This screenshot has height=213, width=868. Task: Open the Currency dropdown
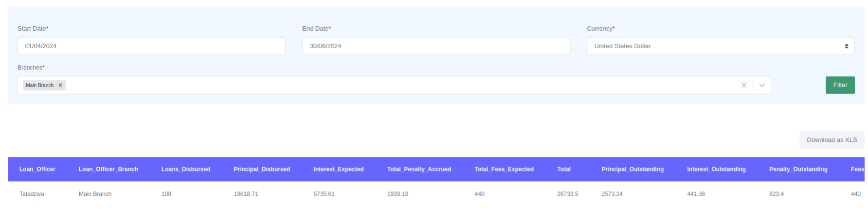pyautogui.click(x=720, y=46)
